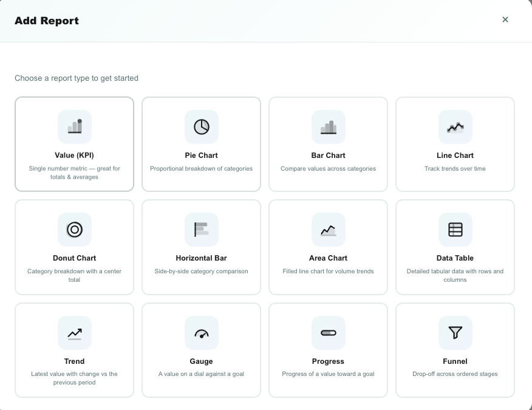Screen dimensions: 532x410
Task: Click the Progress bar icon
Action: [328, 333]
